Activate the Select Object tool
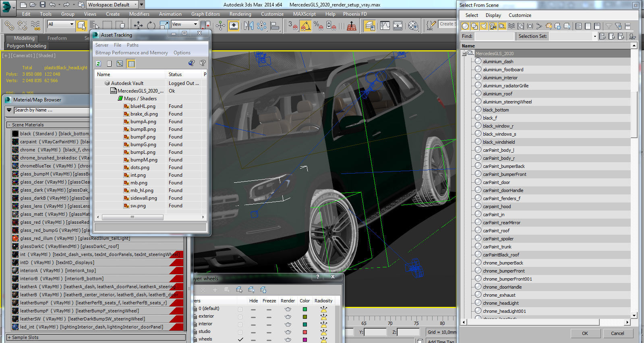 coord(82,25)
